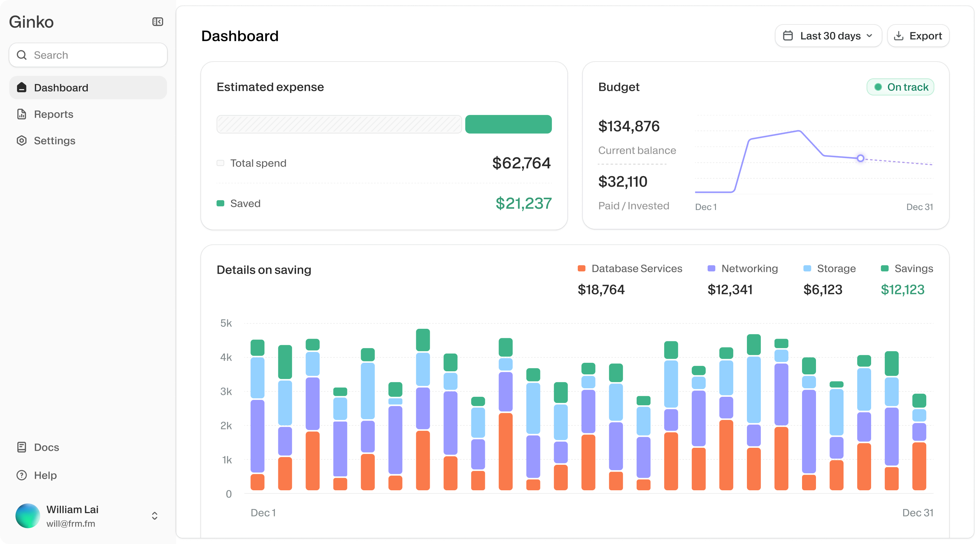980x544 pixels.
Task: Click the Export button
Action: (918, 35)
